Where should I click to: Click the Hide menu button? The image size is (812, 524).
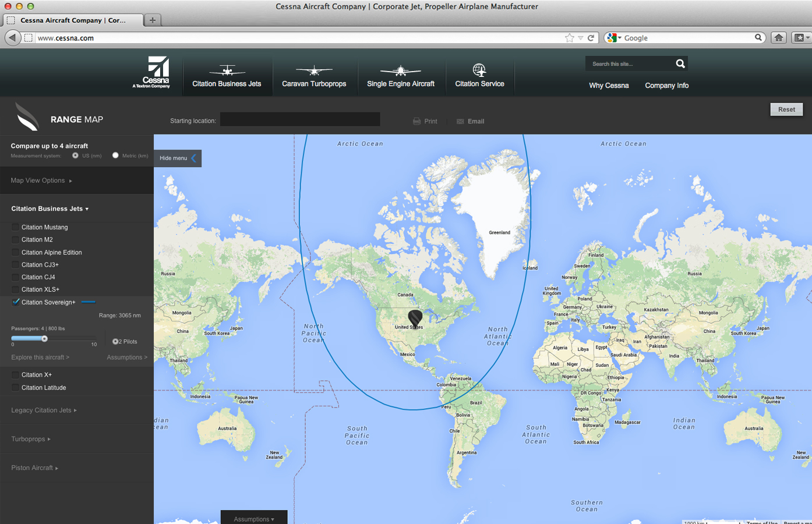[x=178, y=158]
